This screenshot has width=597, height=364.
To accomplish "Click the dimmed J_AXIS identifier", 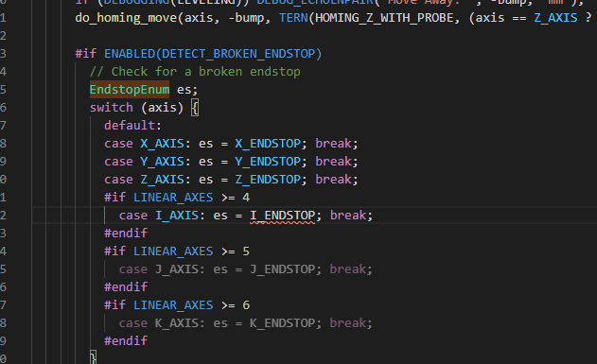I will click(177, 269).
